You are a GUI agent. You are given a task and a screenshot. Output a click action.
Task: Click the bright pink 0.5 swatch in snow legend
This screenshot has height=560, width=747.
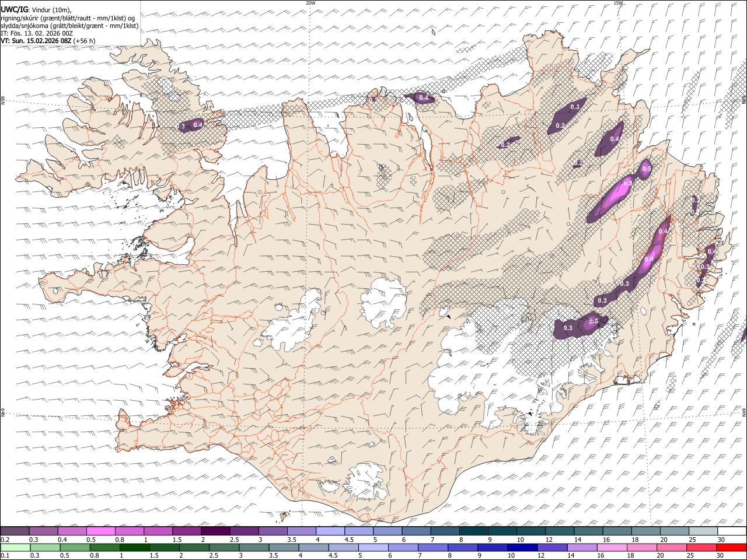click(x=101, y=531)
